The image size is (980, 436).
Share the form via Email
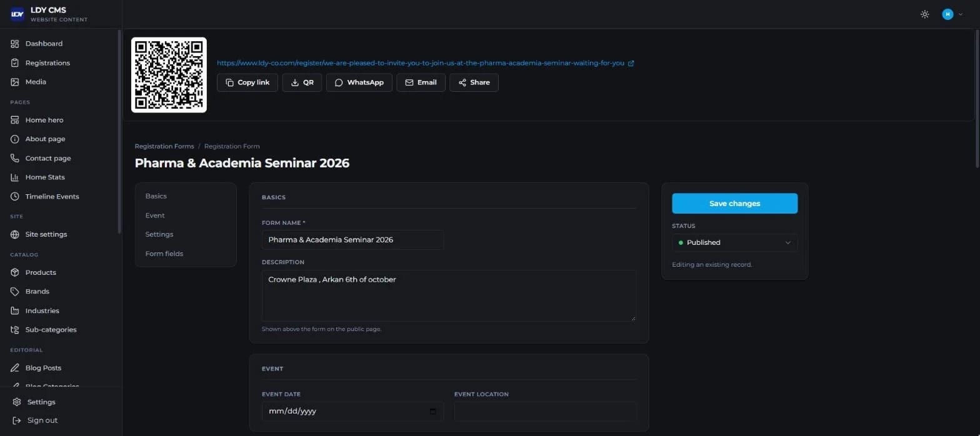(421, 82)
